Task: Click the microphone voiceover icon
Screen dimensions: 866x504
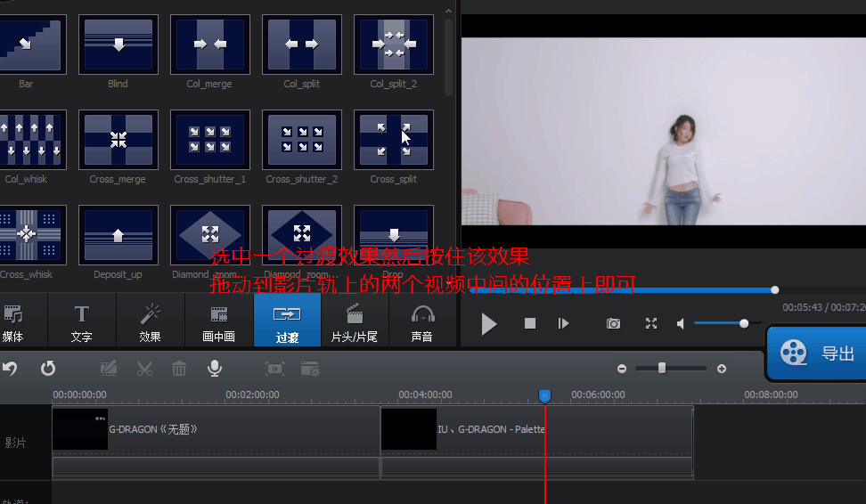Action: click(215, 368)
